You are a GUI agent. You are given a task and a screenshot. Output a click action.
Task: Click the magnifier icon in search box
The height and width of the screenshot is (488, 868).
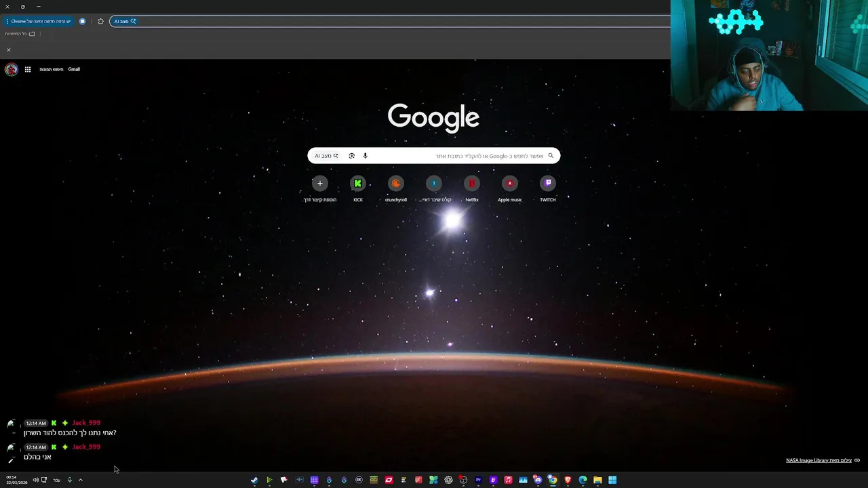tap(551, 156)
